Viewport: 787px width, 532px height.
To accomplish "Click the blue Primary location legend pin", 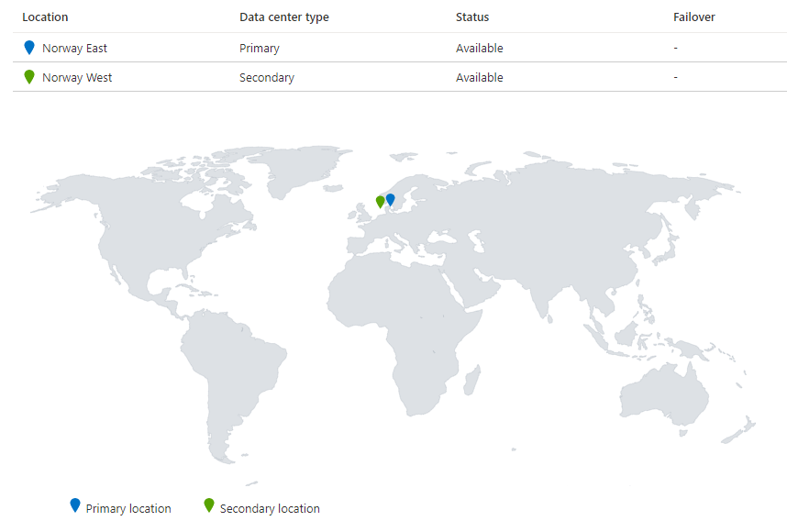I will tap(75, 505).
